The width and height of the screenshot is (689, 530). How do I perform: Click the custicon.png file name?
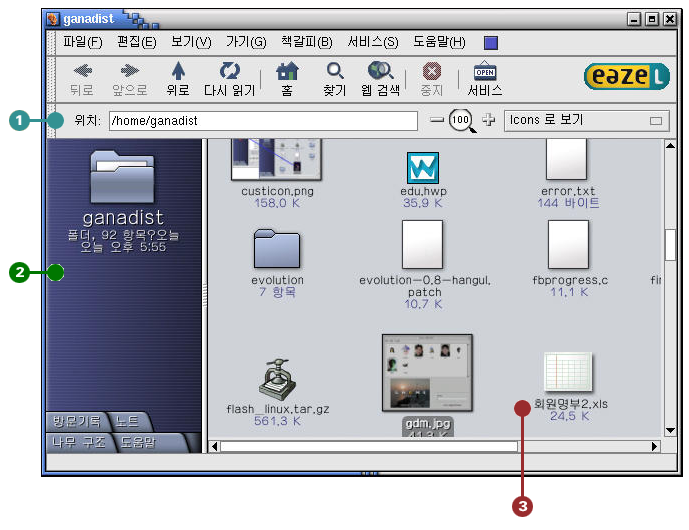click(277, 191)
